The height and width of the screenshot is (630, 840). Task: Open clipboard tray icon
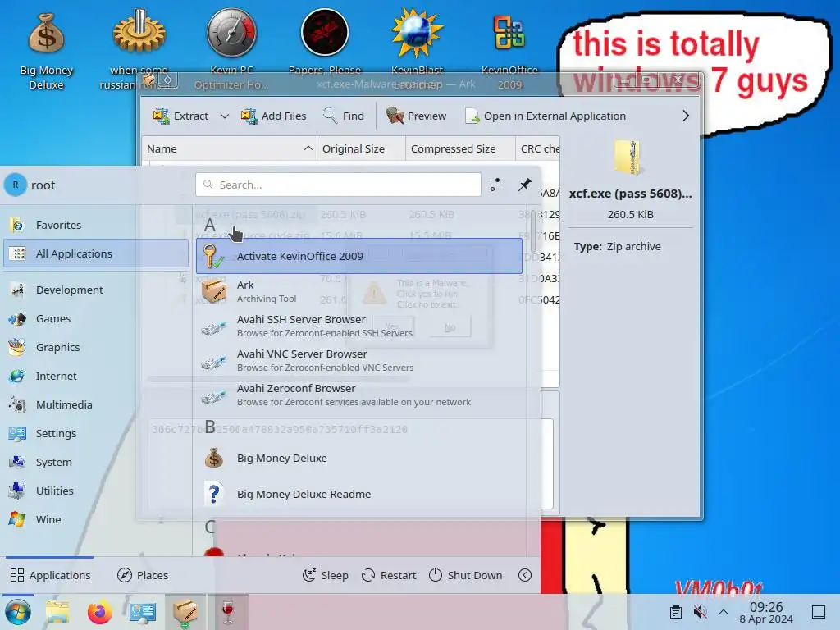click(x=676, y=612)
